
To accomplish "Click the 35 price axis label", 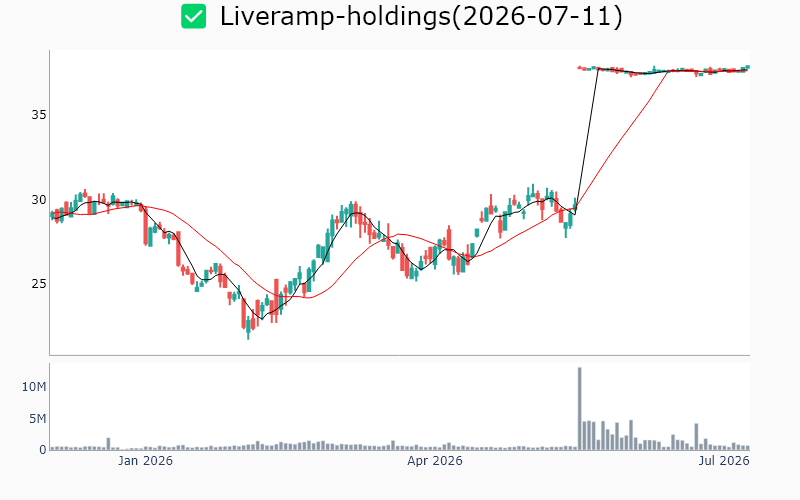I will click(39, 115).
